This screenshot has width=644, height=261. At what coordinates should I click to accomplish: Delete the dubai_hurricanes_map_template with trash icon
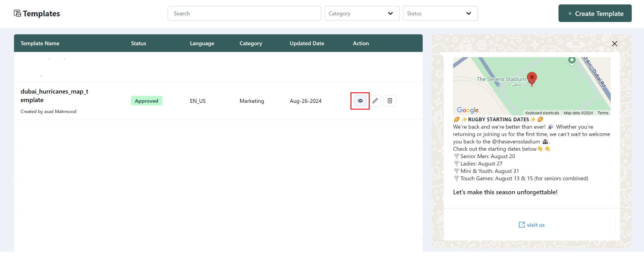pyautogui.click(x=390, y=101)
